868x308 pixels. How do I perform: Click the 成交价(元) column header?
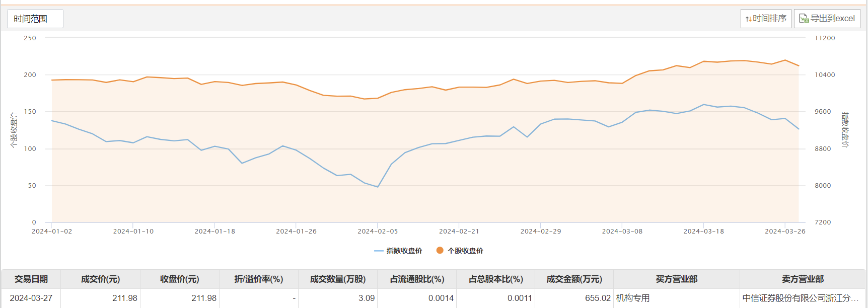[x=100, y=279]
